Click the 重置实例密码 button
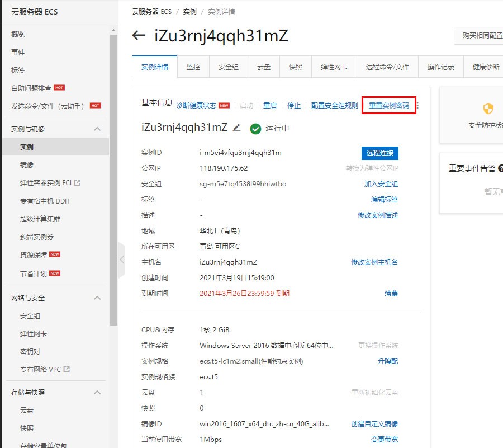 tap(390, 104)
